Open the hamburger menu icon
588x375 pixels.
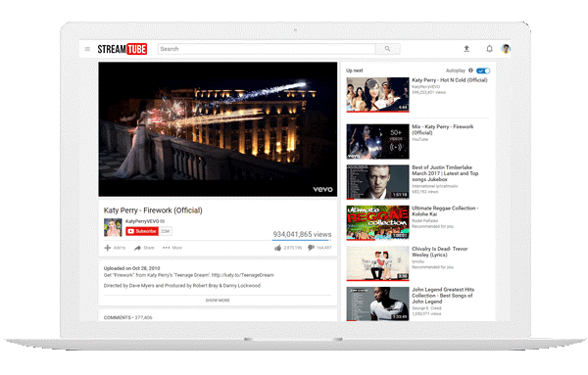[x=87, y=49]
